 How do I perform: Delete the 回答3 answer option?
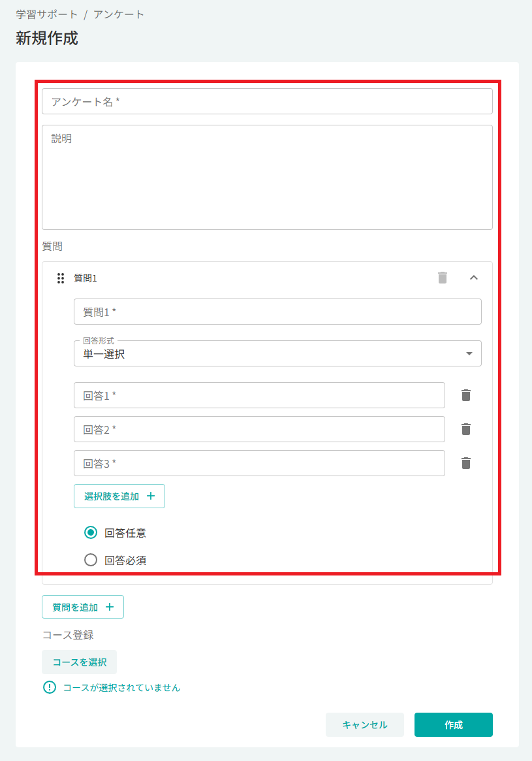point(466,463)
